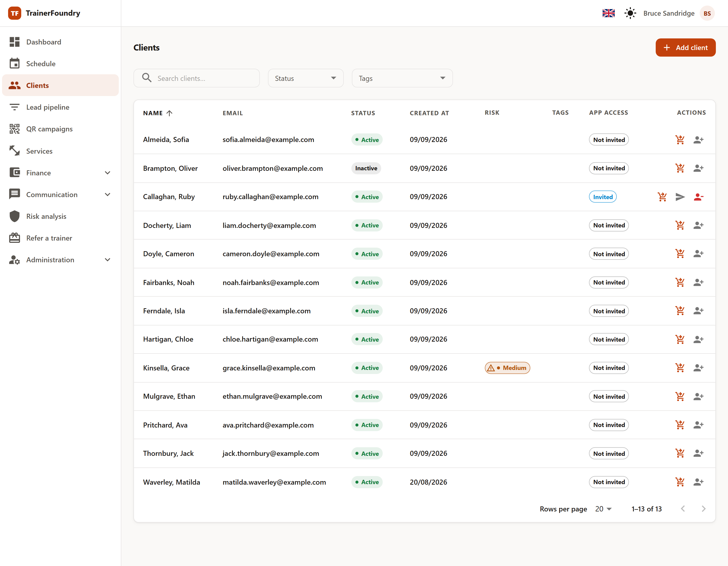Open the Status filter dropdown

coord(305,78)
